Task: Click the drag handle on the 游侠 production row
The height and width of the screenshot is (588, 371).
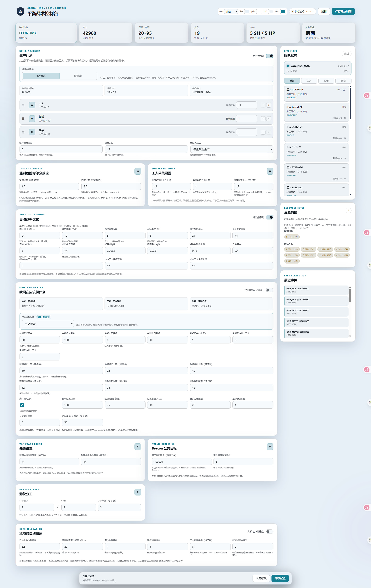Action: point(23,132)
